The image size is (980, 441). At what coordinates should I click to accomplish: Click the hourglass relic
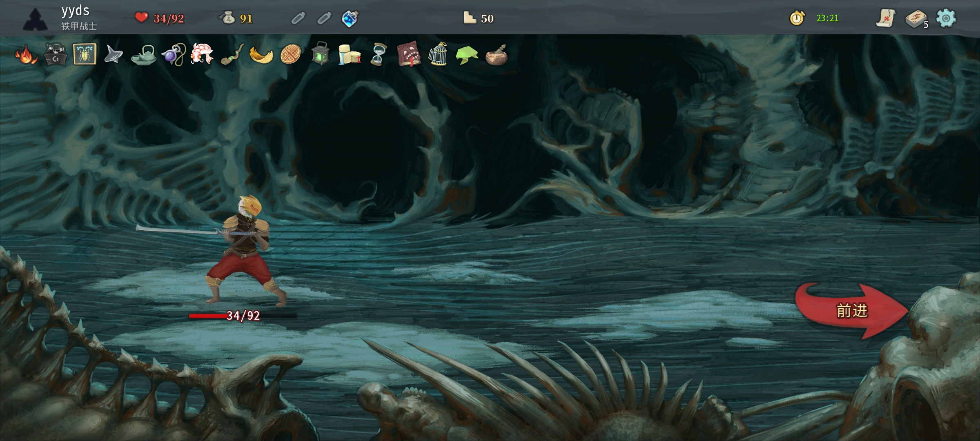(x=379, y=54)
